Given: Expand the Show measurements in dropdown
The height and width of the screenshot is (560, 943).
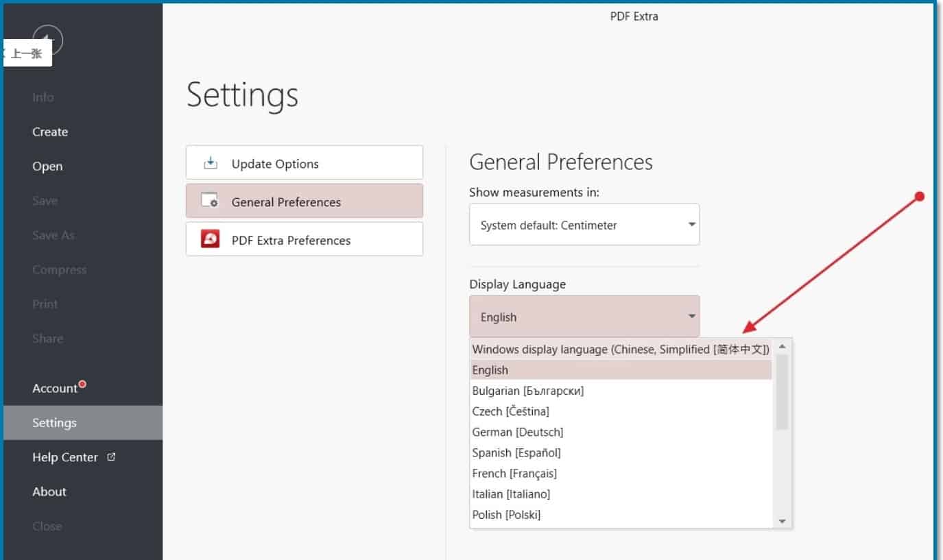Looking at the screenshot, I should coord(584,224).
